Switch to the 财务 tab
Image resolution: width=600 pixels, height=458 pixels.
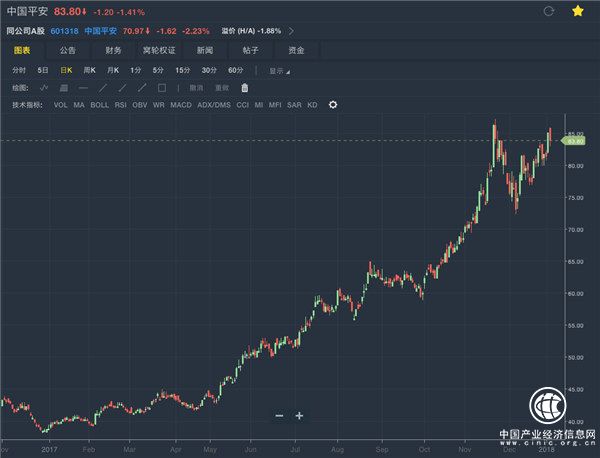[113, 49]
